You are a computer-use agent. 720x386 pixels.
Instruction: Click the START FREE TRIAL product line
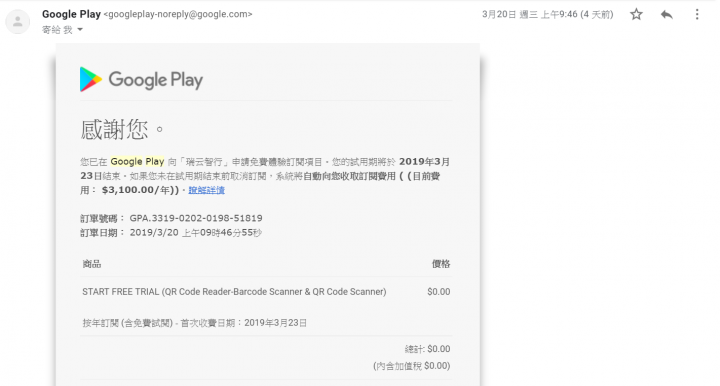234,291
